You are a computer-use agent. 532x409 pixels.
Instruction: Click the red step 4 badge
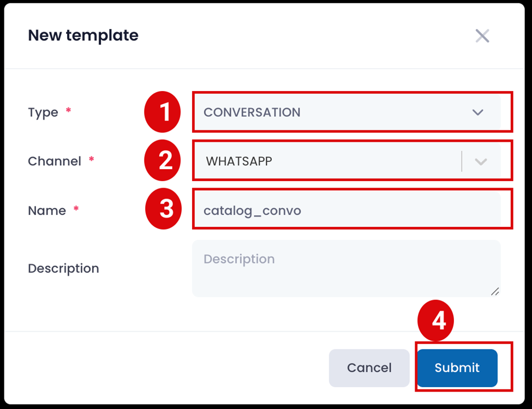[x=435, y=321]
